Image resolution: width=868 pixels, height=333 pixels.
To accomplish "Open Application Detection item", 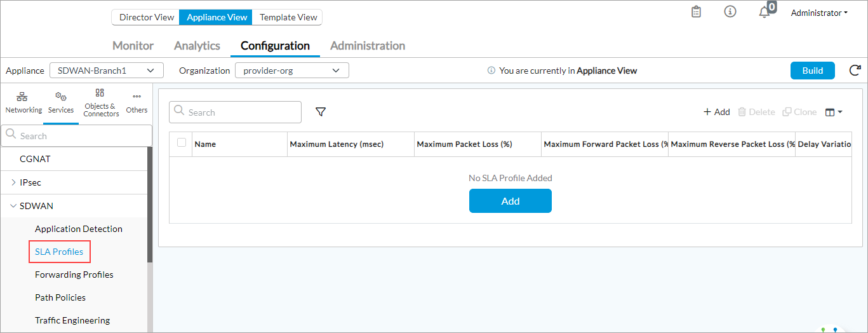I will click(x=79, y=229).
